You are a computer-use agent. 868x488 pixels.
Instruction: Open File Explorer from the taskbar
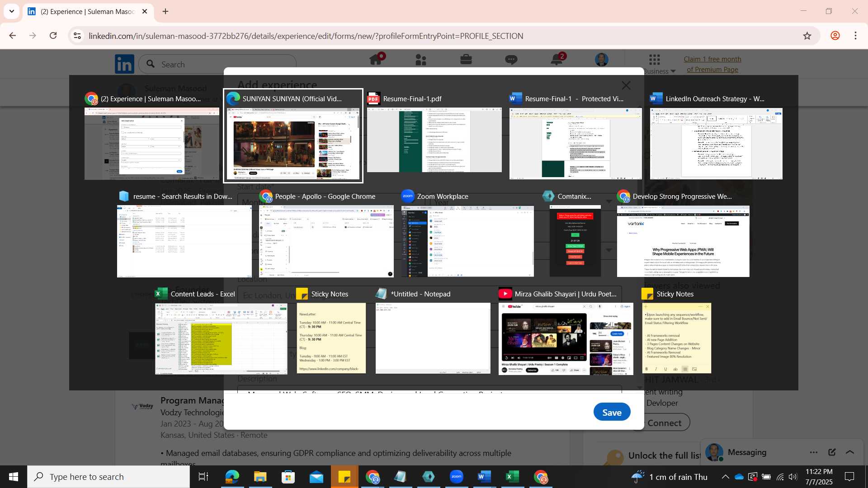click(x=260, y=477)
